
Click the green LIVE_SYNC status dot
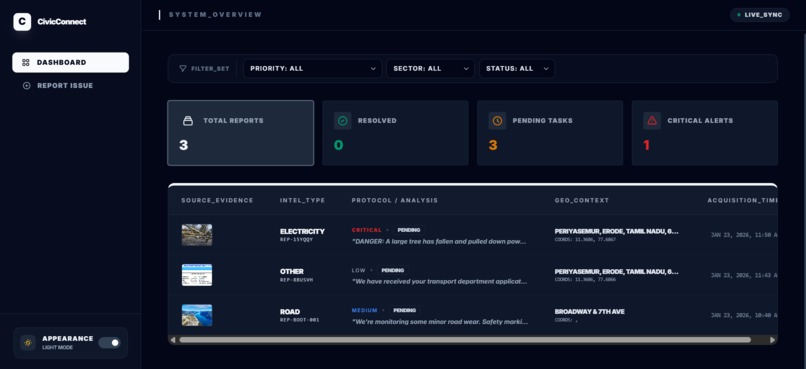pyautogui.click(x=739, y=15)
